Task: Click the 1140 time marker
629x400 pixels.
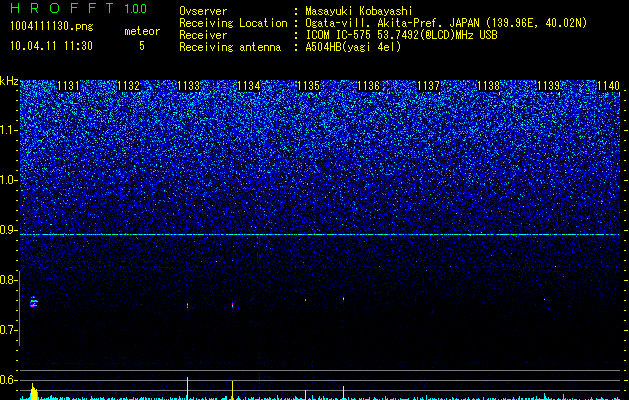Action: [x=609, y=86]
